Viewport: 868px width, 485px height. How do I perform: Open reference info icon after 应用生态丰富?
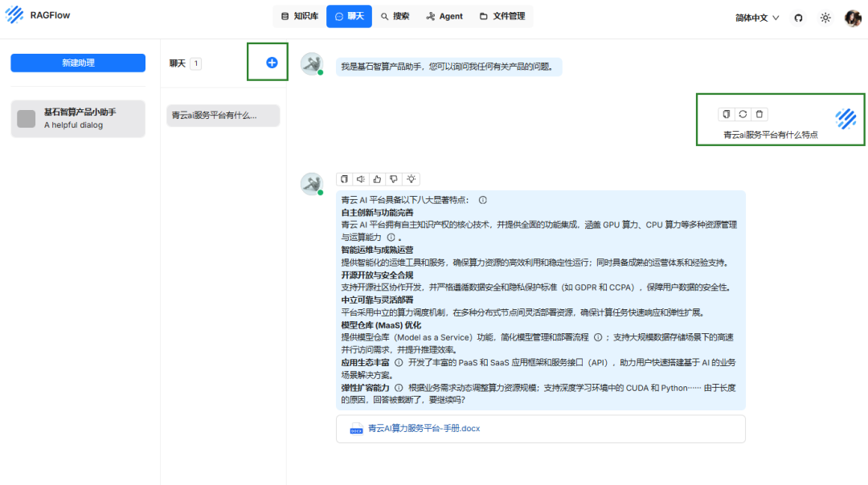[x=399, y=363]
